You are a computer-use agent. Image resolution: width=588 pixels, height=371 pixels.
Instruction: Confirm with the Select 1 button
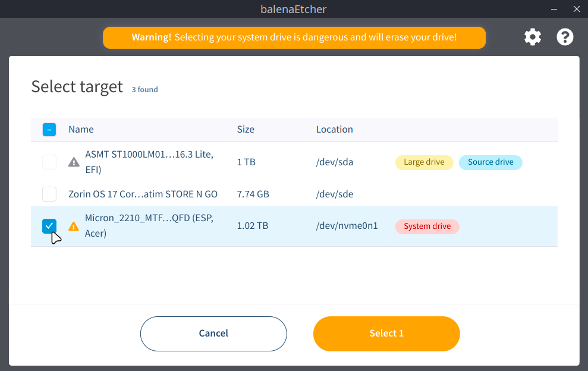point(386,334)
